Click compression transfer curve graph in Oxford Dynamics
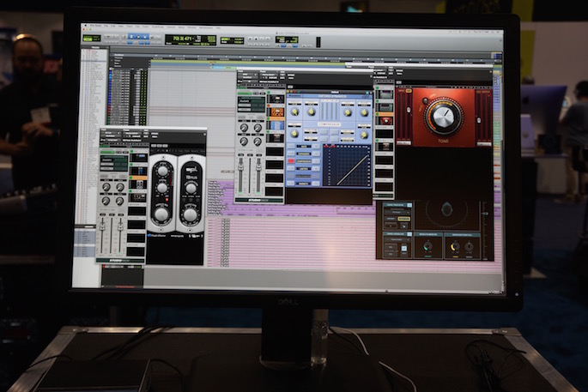The image size is (588, 392). [347, 166]
